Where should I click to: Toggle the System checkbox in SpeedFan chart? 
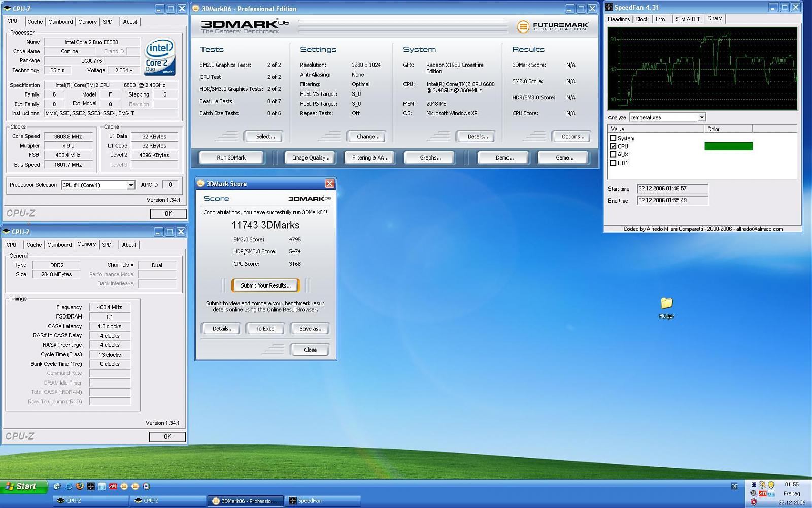tap(613, 138)
